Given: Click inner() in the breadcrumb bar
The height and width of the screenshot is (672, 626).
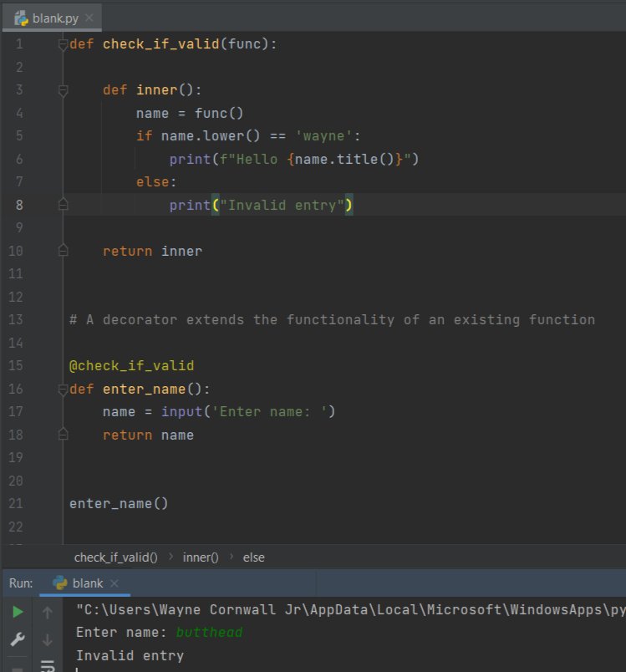Looking at the screenshot, I should click(x=201, y=557).
